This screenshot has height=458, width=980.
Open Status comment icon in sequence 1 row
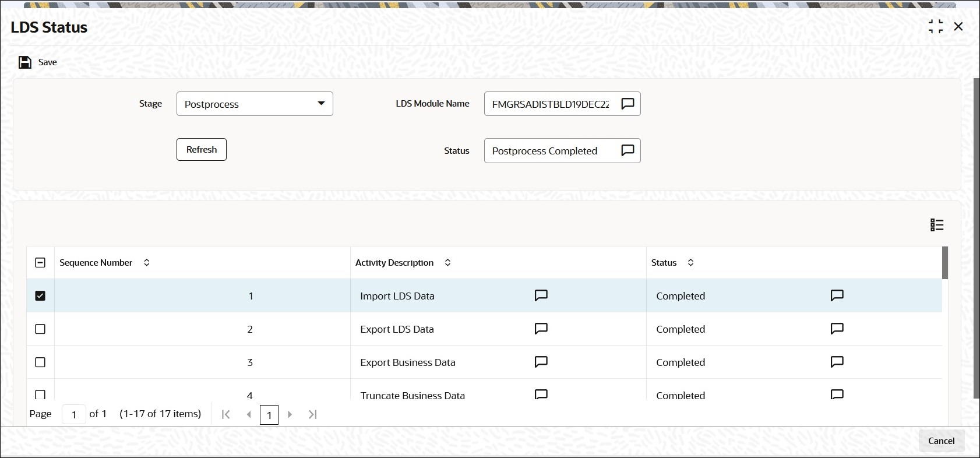[837, 295]
